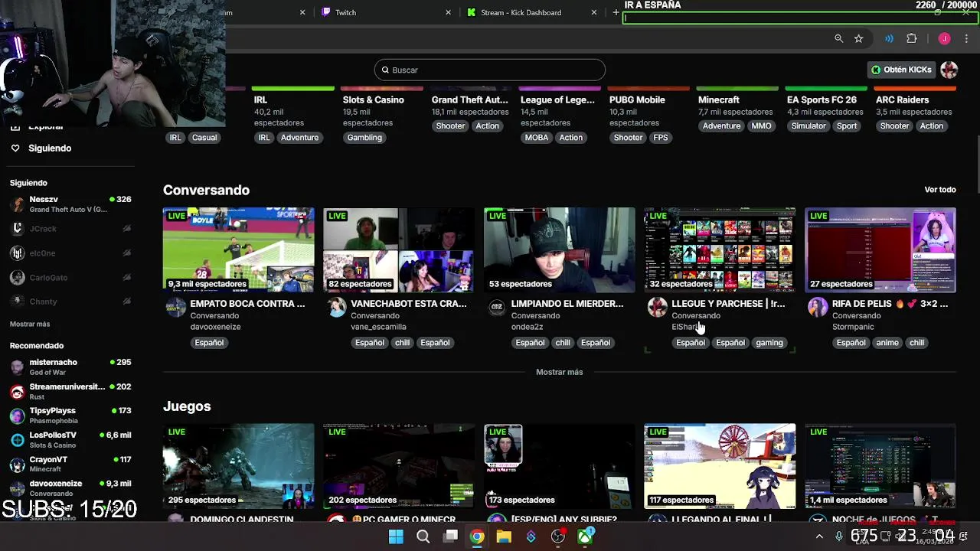Select MMO tag under Minecraft

point(761,126)
